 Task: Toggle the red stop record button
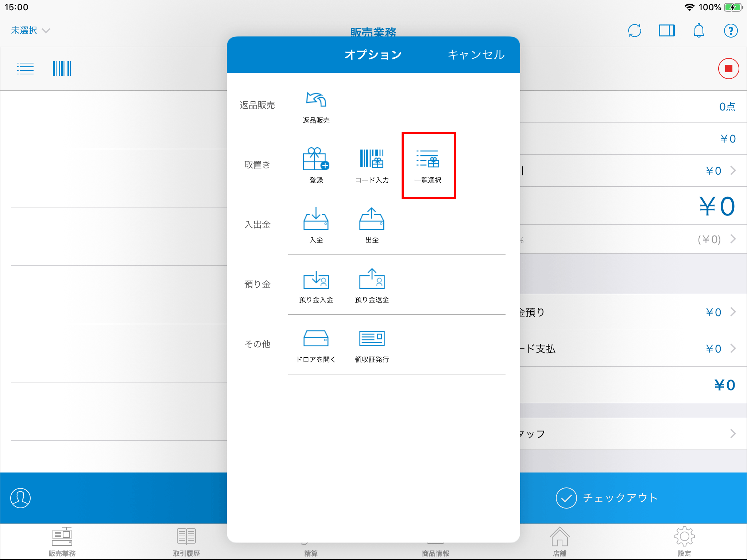coord(728,69)
